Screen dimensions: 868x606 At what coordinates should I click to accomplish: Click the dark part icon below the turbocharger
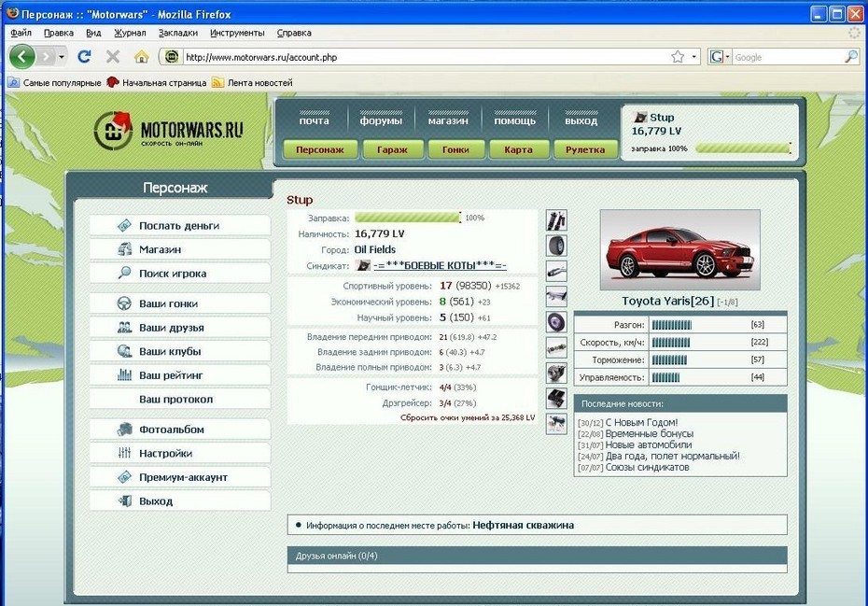pyautogui.click(x=556, y=399)
